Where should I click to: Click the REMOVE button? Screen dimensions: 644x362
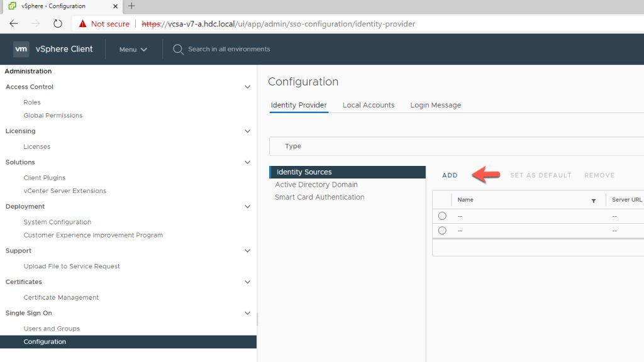point(599,175)
